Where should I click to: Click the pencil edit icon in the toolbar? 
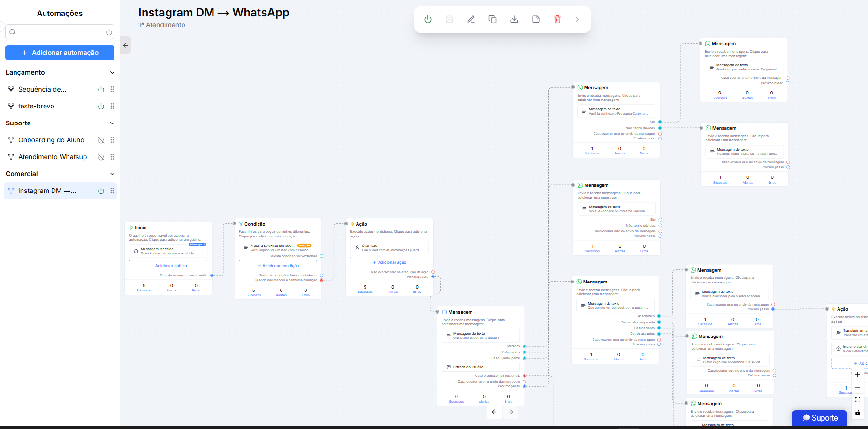[x=471, y=19]
